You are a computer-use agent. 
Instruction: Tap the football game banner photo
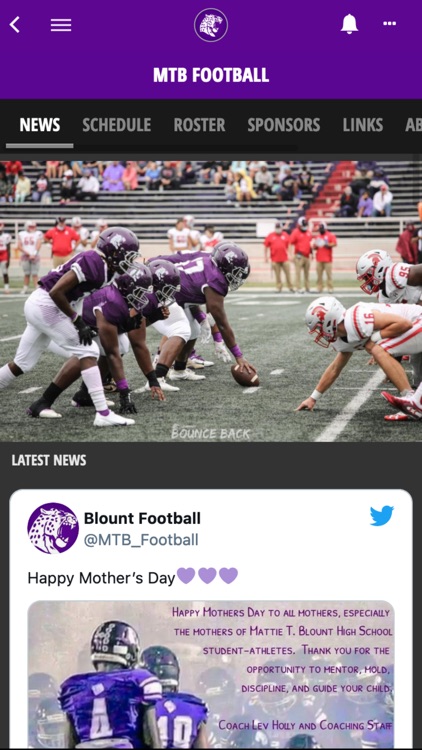click(211, 301)
